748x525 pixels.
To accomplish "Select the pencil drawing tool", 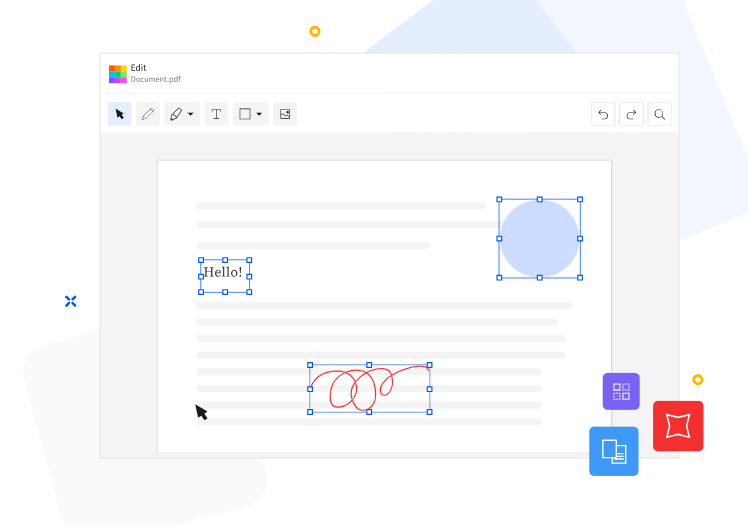I will pyautogui.click(x=148, y=114).
